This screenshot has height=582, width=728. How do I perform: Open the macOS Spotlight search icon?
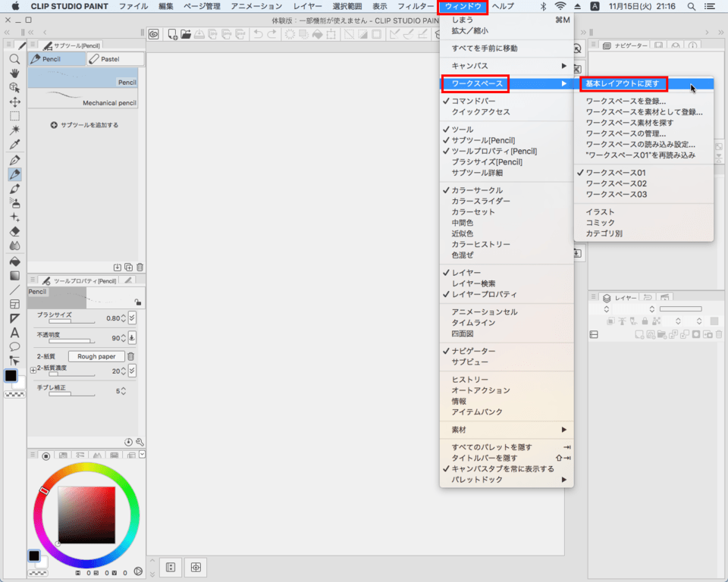click(x=692, y=7)
